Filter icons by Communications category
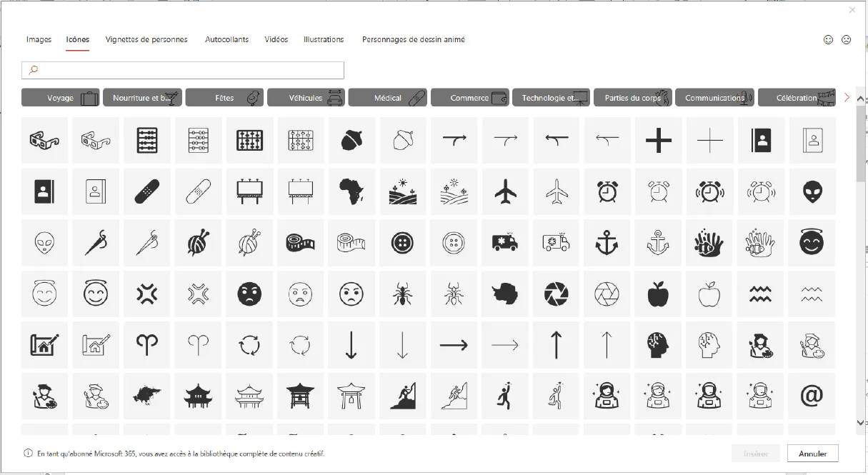 click(714, 98)
